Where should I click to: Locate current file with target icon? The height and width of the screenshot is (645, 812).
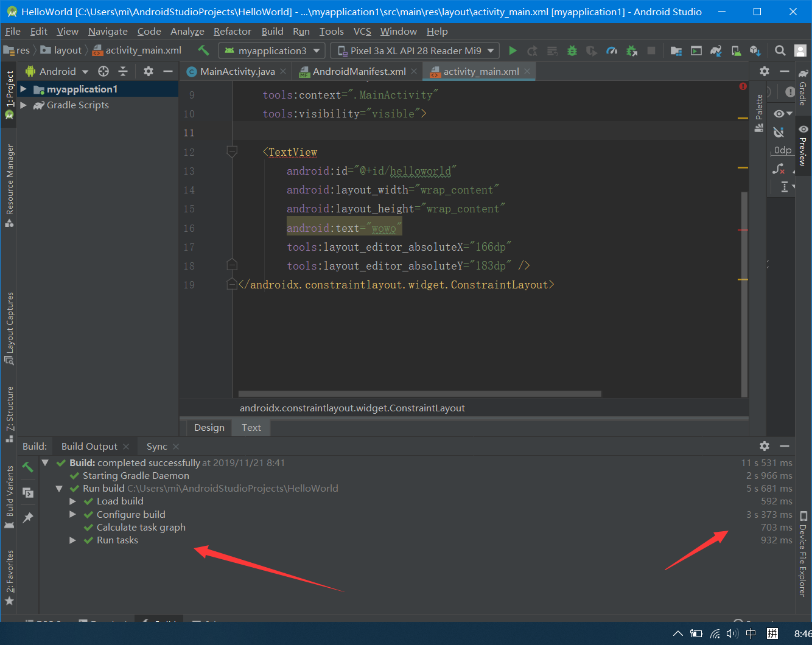coord(103,71)
